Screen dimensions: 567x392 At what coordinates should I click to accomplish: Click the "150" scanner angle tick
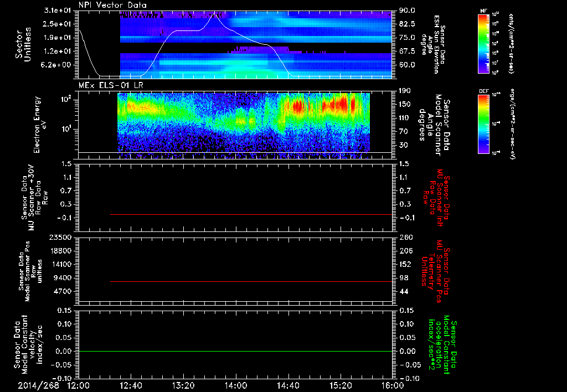tap(405, 104)
